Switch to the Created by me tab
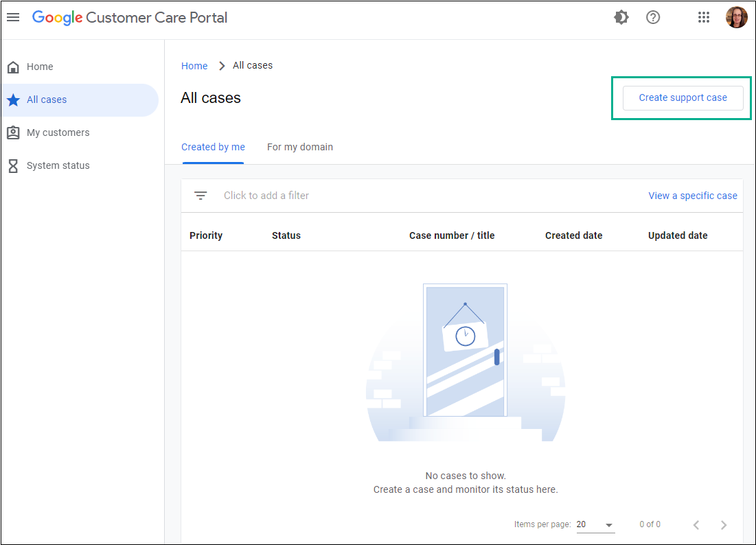756x545 pixels. click(x=213, y=147)
